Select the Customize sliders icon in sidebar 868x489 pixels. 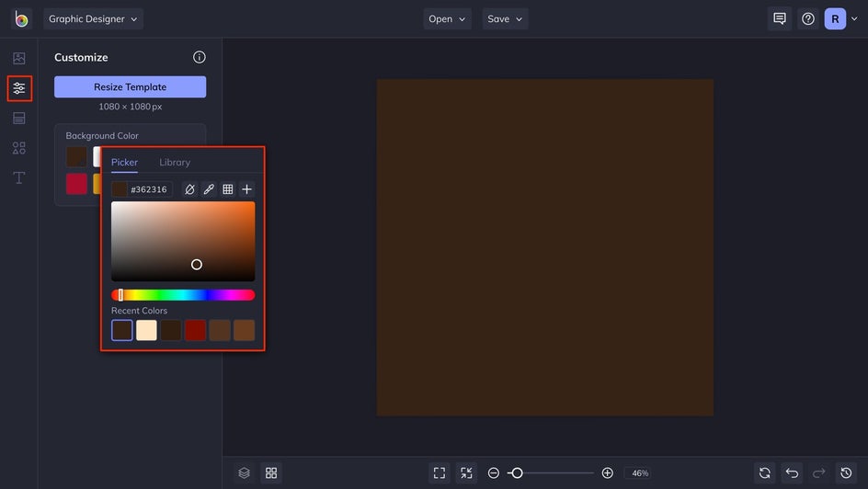[x=18, y=88]
